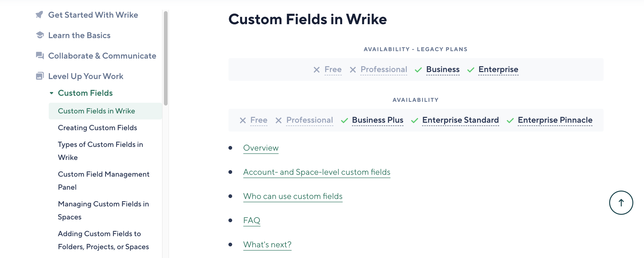
Task: Click the green checkmark beside Enterprise Pinnacle
Action: [510, 121]
